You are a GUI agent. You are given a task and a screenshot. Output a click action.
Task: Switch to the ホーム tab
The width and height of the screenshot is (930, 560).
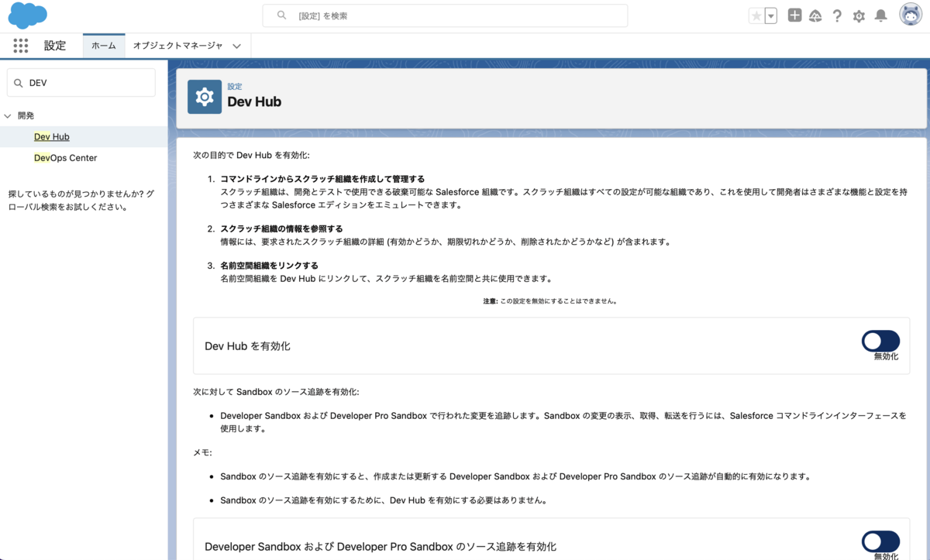click(104, 46)
